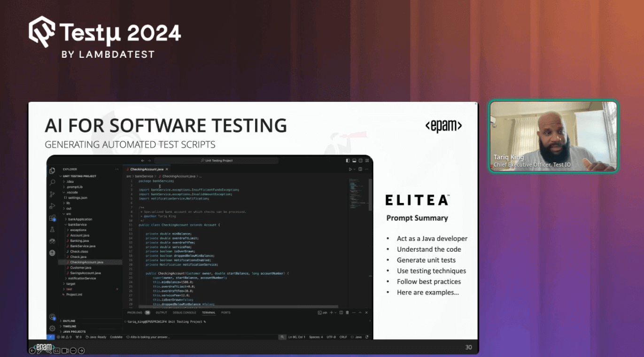The image size is (644, 357).
Task: Open the run options dropdown arrow
Action: pyautogui.click(x=354, y=169)
